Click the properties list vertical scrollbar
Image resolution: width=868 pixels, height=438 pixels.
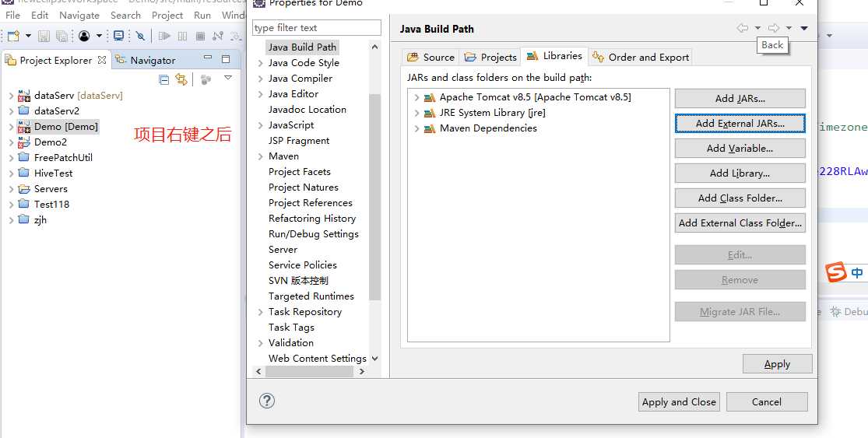coord(374,197)
